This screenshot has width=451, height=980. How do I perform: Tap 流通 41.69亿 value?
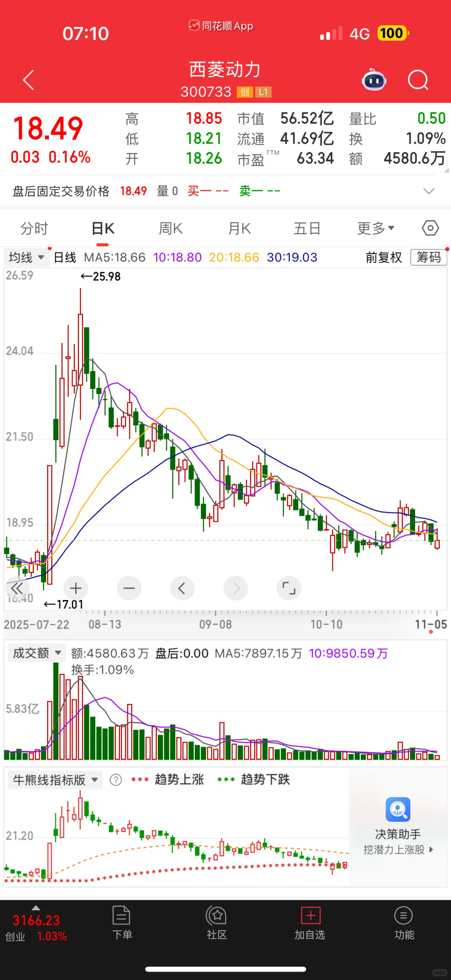(x=307, y=138)
